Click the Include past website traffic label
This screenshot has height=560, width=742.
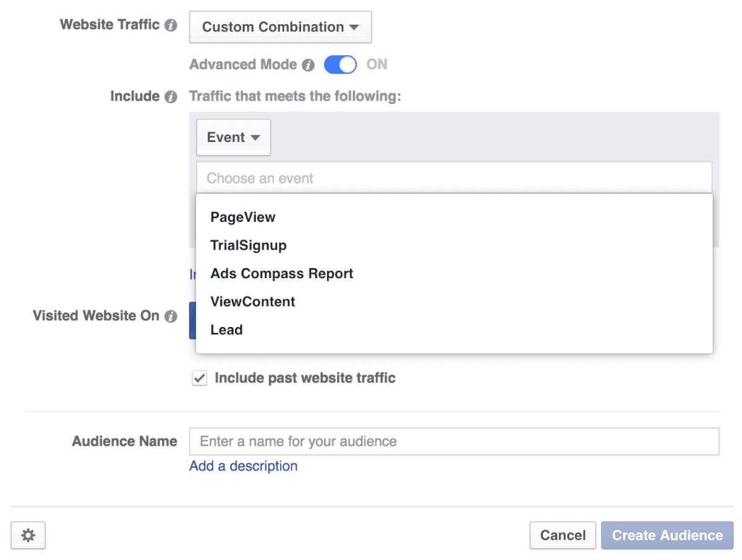click(305, 378)
